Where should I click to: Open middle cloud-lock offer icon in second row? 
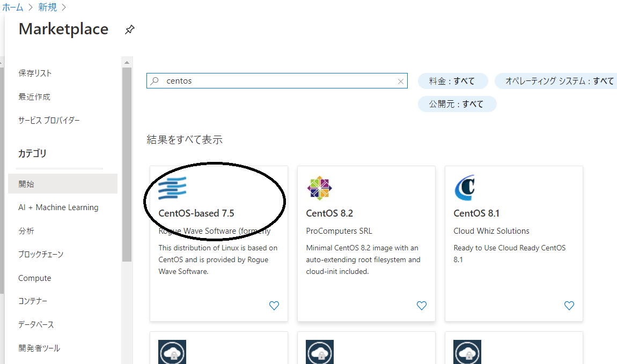click(320, 352)
